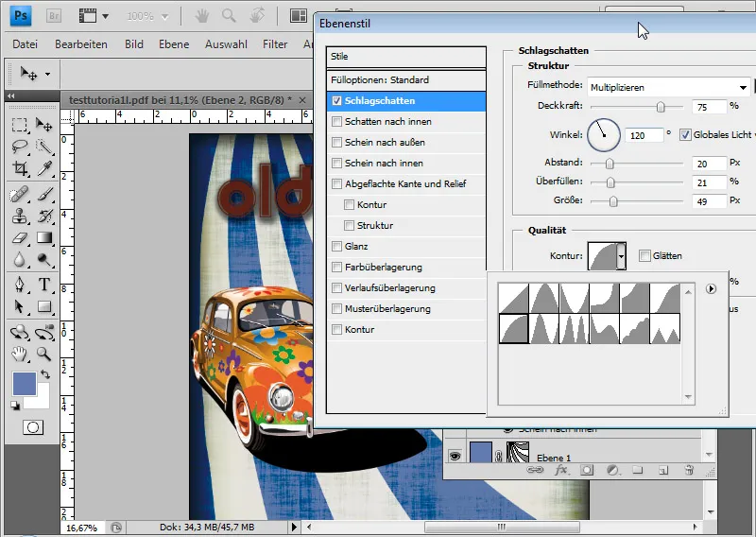Select the Stile list header

[406, 57]
